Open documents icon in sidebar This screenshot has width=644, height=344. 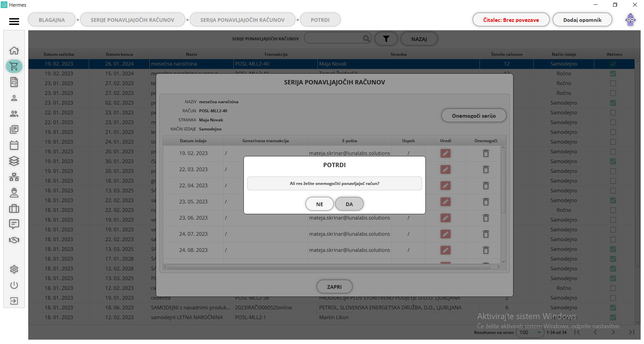[14, 82]
